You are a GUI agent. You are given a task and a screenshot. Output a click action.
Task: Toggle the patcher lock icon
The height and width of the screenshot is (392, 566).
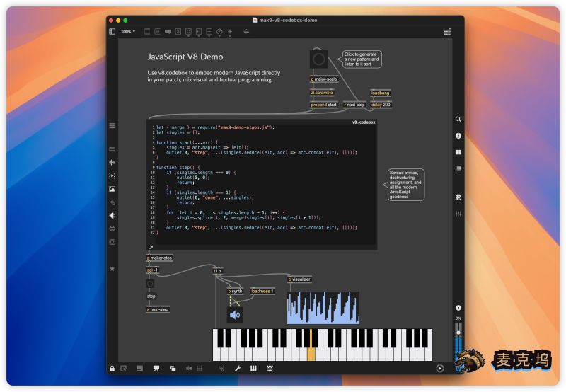[112, 369]
